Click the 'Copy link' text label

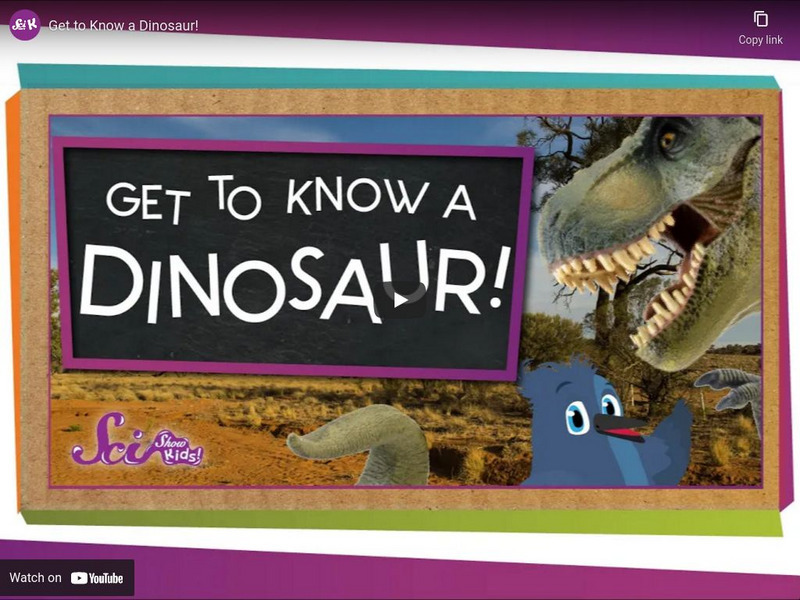pyautogui.click(x=760, y=40)
